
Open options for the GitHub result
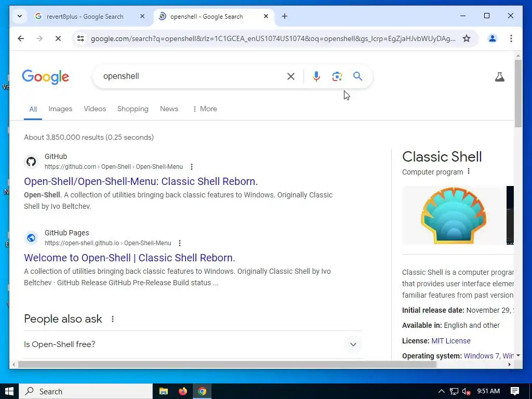click(192, 167)
